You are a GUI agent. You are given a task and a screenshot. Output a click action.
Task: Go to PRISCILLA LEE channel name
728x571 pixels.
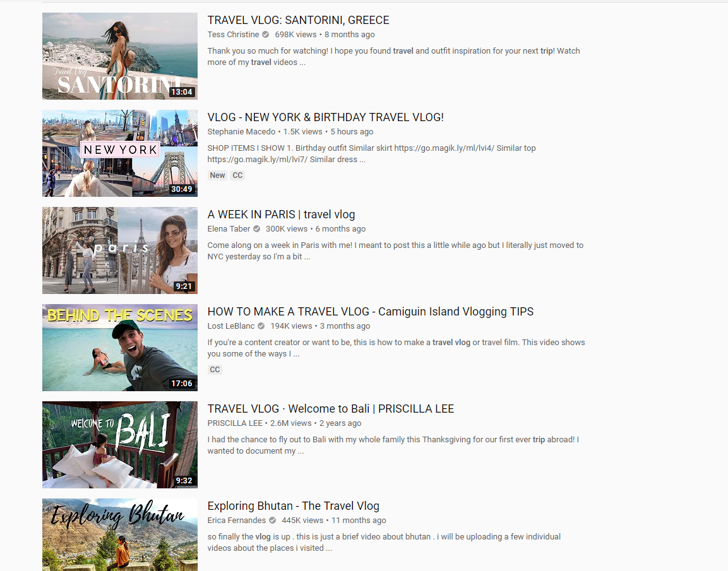pyautogui.click(x=234, y=423)
